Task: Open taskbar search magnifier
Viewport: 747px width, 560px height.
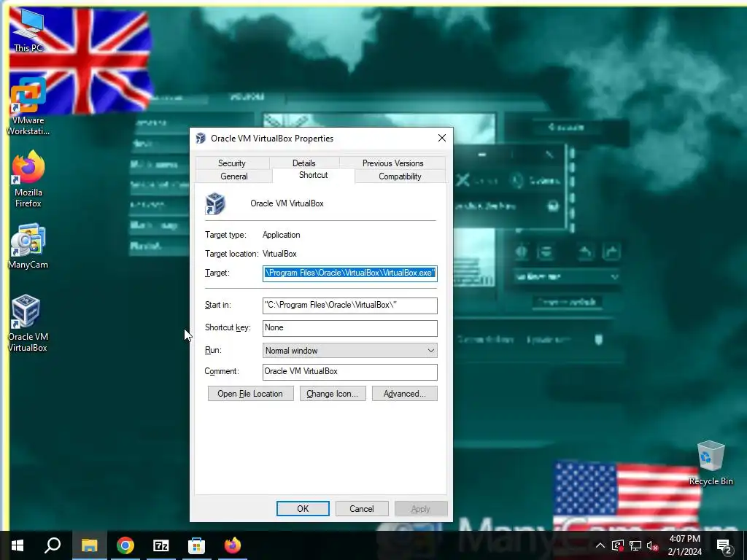Action: (x=53, y=545)
